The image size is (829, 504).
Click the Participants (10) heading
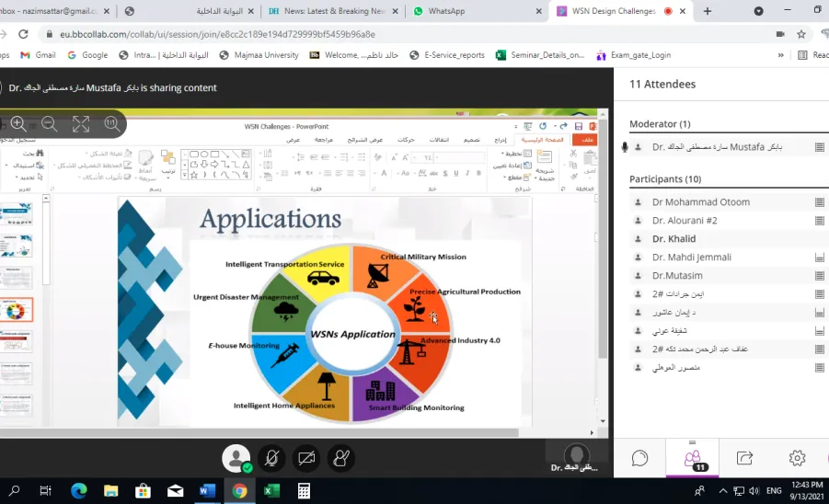click(x=665, y=179)
